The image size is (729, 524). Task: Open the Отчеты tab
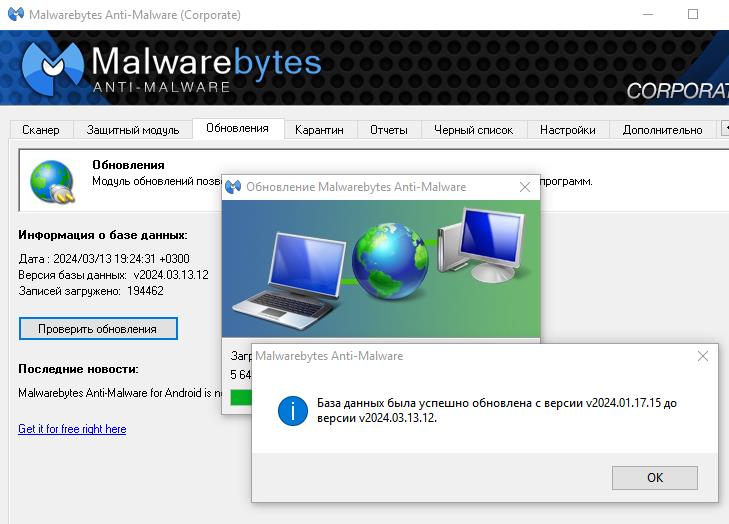(x=389, y=130)
